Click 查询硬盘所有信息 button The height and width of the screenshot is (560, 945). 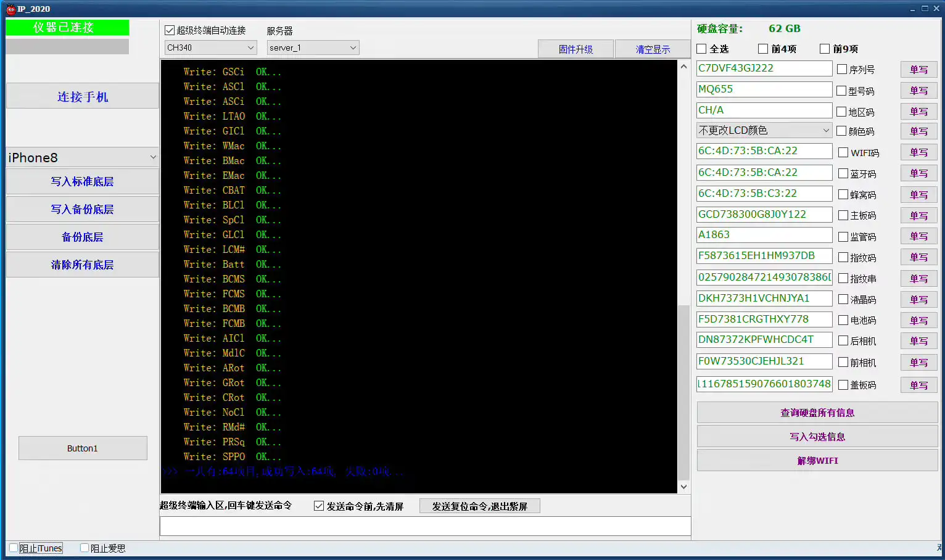click(817, 413)
